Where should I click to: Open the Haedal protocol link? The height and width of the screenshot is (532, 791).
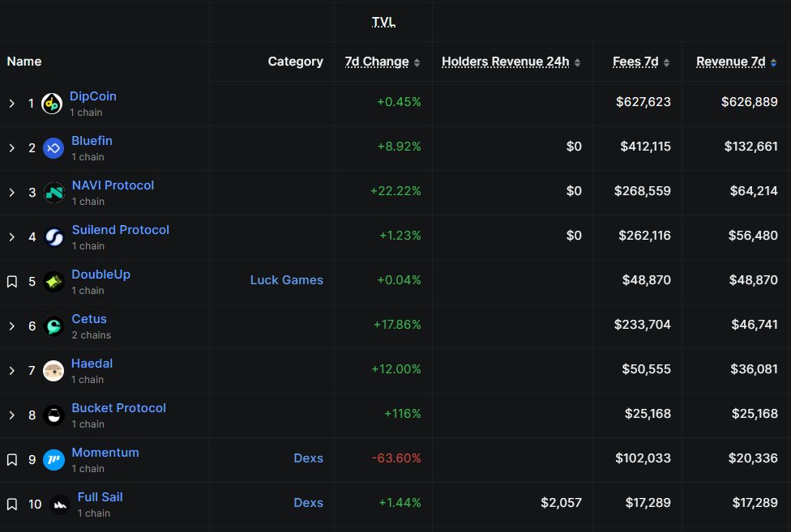(x=92, y=364)
